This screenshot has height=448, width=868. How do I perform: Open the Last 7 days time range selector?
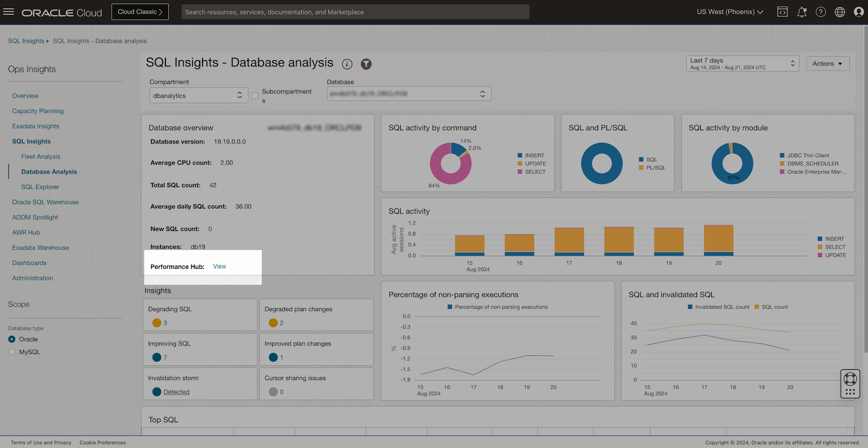pos(742,63)
